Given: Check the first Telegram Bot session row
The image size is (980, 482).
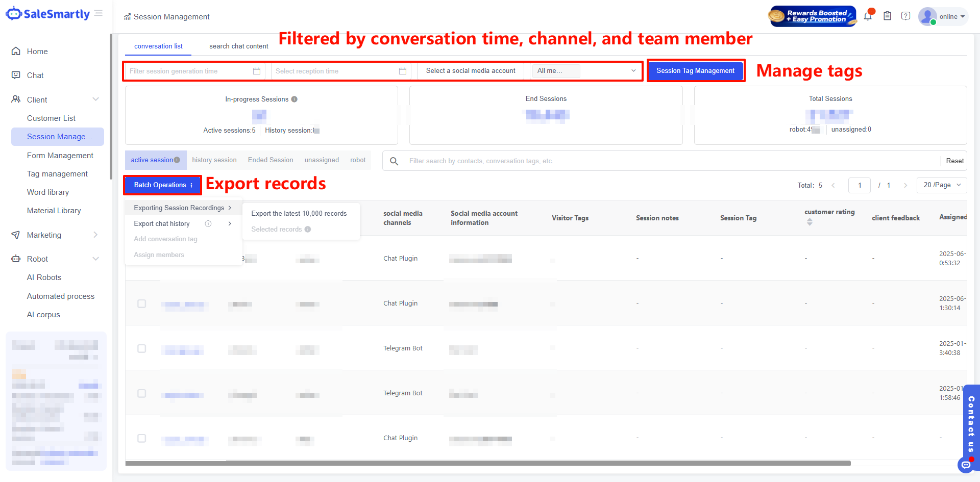Looking at the screenshot, I should (141, 348).
